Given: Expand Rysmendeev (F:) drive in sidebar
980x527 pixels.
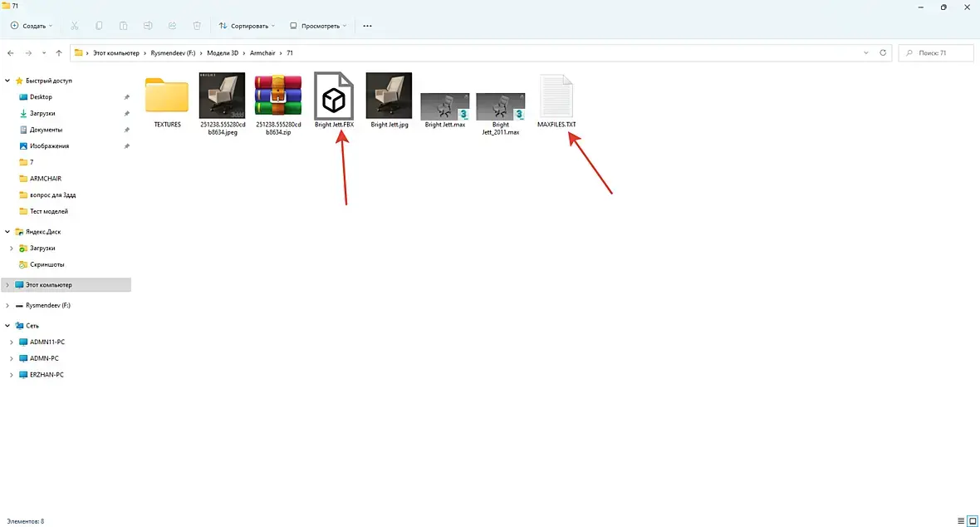Looking at the screenshot, I should (x=7, y=305).
